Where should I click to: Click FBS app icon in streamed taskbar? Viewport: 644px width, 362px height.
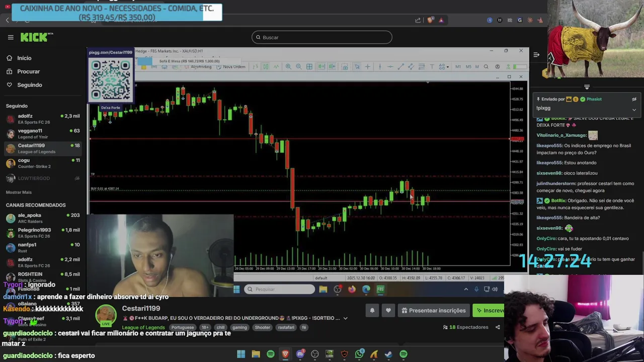pyautogui.click(x=380, y=289)
